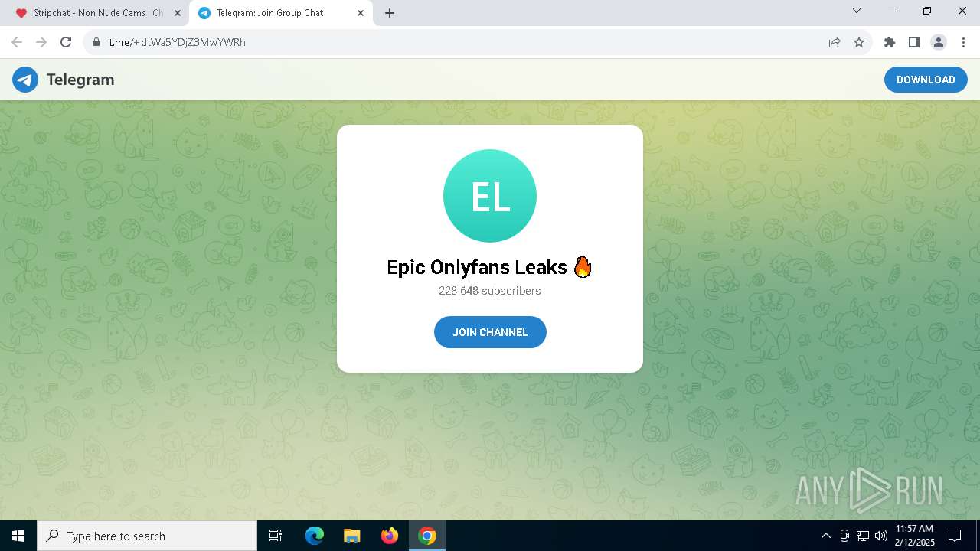Open the Chrome profile avatar menu
The image size is (980, 551).
click(939, 42)
